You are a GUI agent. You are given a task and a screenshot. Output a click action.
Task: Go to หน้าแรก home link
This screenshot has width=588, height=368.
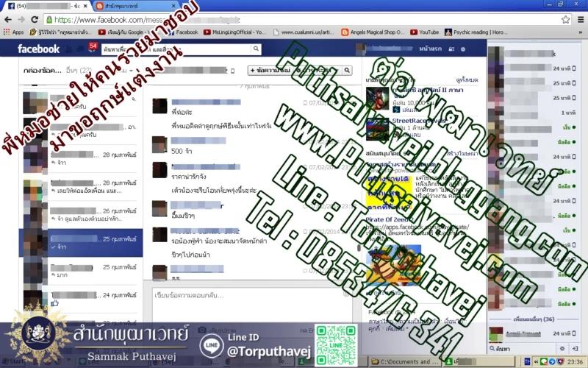tap(430, 49)
